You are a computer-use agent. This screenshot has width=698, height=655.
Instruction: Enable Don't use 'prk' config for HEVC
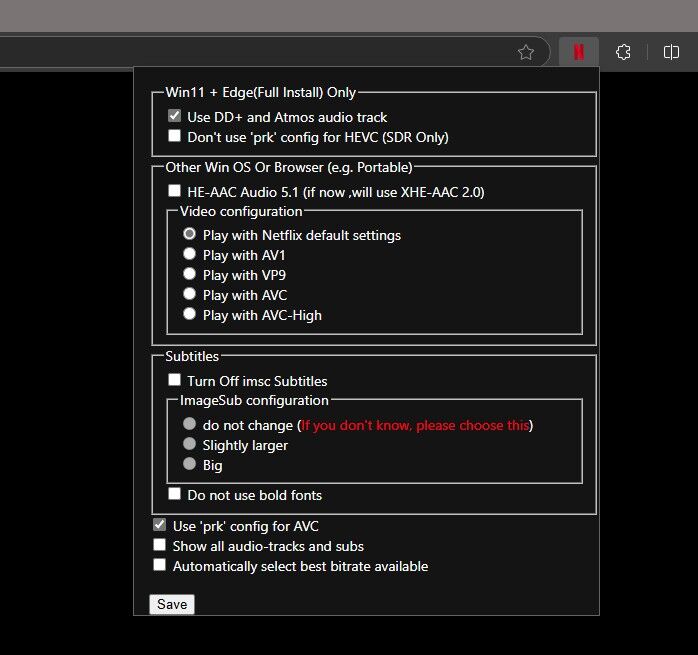[x=174, y=136]
